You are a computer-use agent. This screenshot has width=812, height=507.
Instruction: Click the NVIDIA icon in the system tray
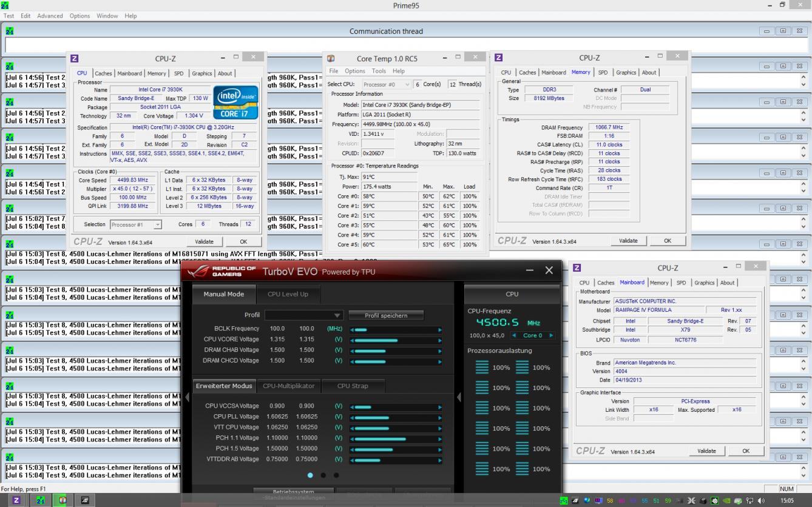coord(726,501)
